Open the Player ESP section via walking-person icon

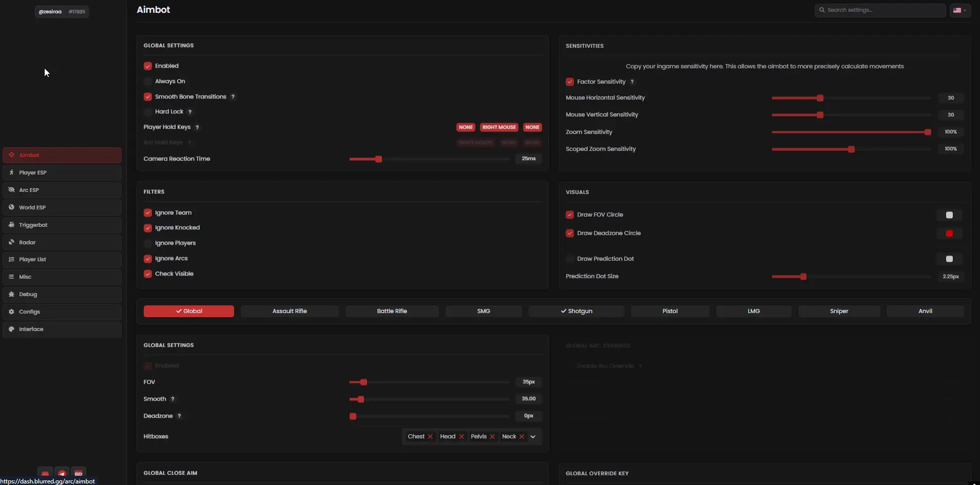[11, 172]
